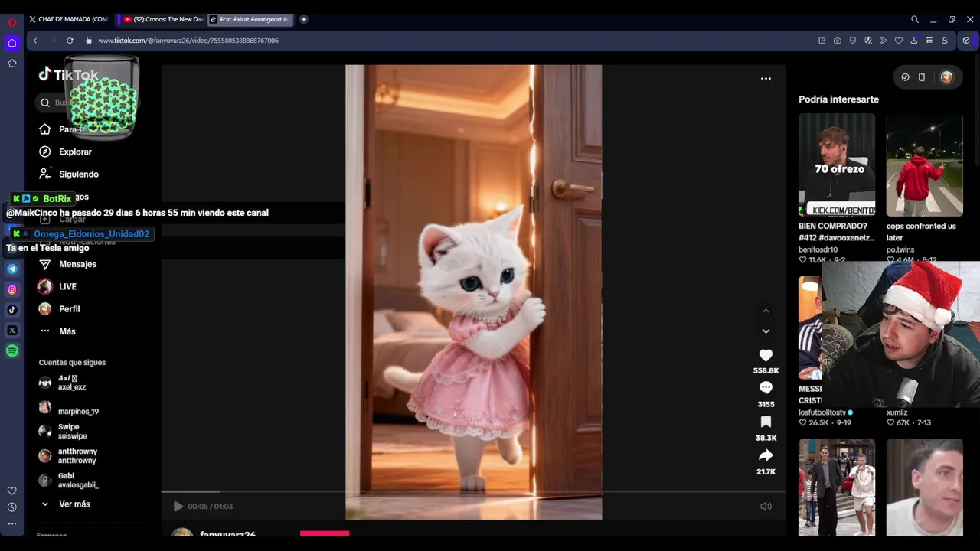
Task: Open Opera sidebar three-dot settings
Action: pos(12,524)
